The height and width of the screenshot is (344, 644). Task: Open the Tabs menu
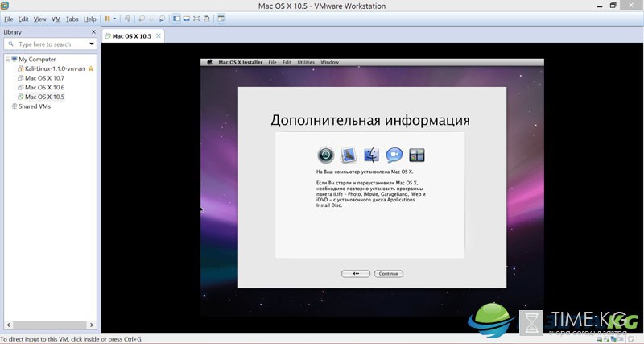click(72, 19)
